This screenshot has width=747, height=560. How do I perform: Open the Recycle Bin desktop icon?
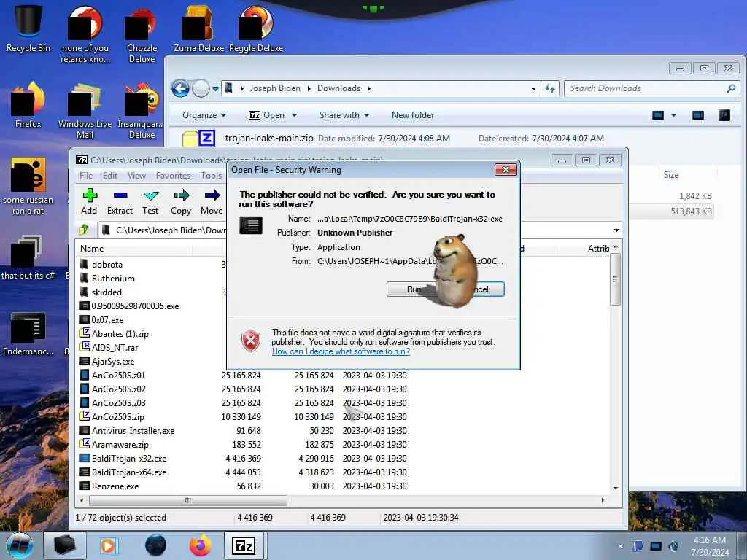coord(28,28)
